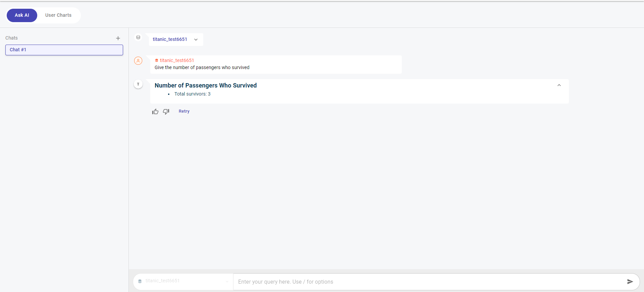The height and width of the screenshot is (292, 644).
Task: Click the 'Total survivors: 3' result text
Action: click(x=192, y=94)
